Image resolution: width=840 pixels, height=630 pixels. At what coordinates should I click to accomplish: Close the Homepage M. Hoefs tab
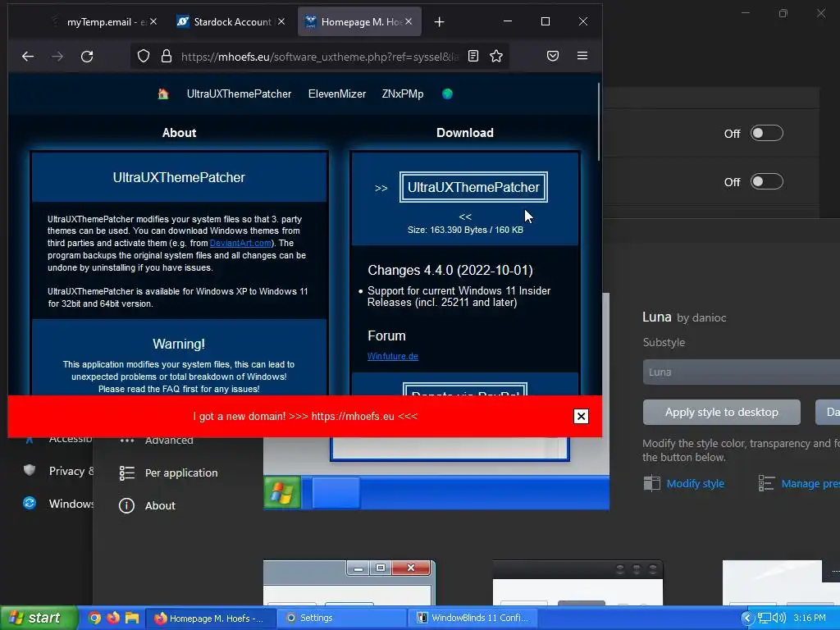pos(409,22)
